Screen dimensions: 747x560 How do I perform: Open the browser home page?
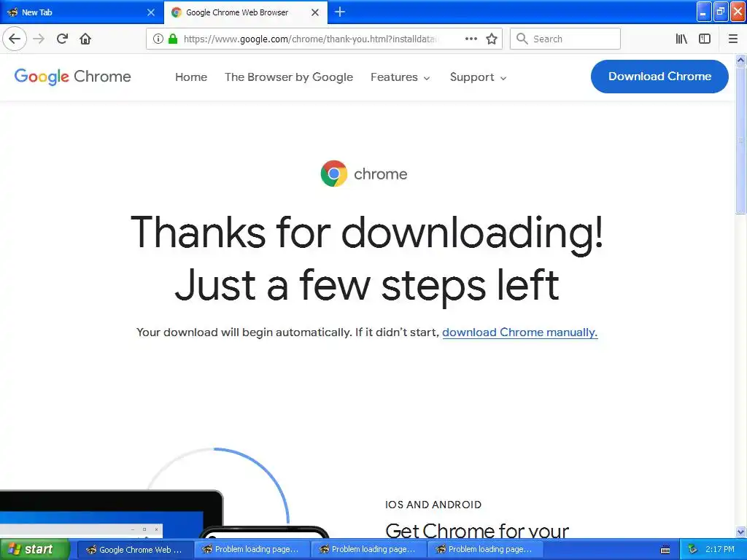tap(85, 39)
